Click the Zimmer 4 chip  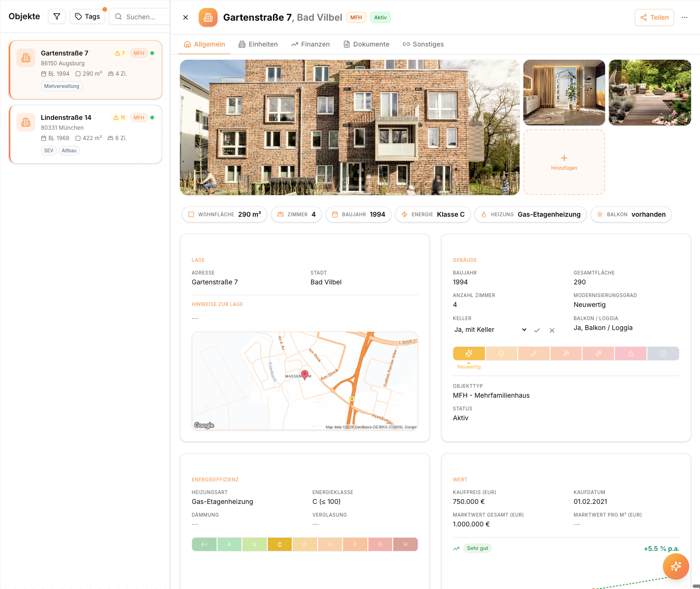[296, 214]
